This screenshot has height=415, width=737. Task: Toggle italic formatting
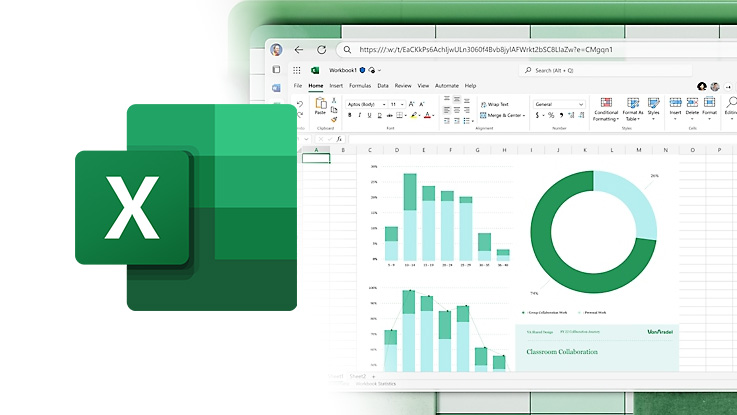(x=360, y=115)
